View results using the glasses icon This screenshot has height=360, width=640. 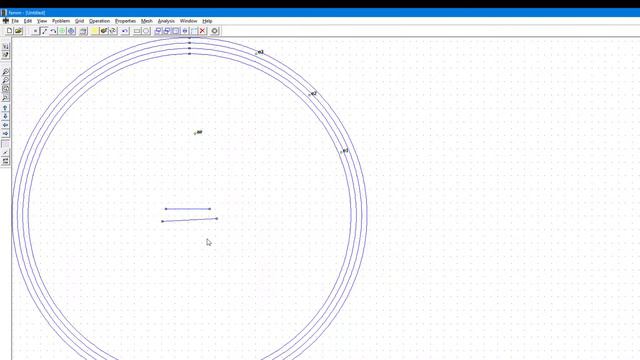pyautogui.click(x=113, y=31)
